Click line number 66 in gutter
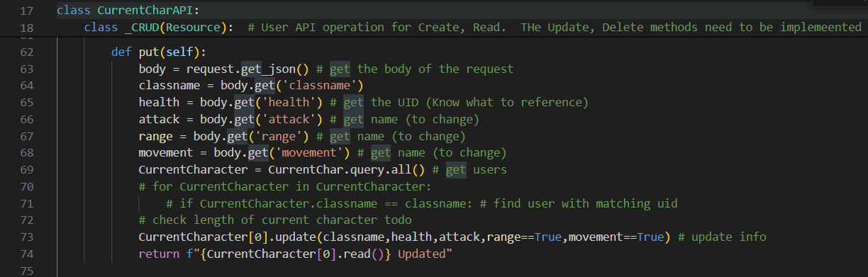The height and width of the screenshot is (277, 868). pyautogui.click(x=27, y=119)
